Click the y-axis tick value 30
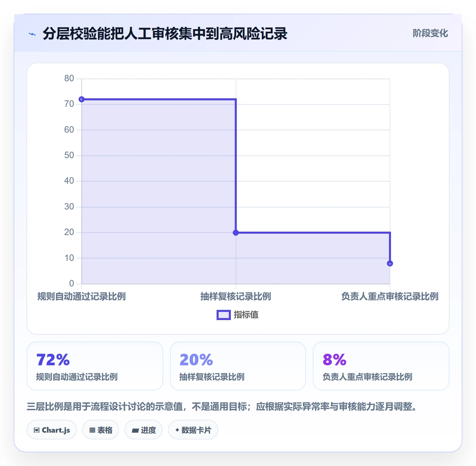 coord(69,207)
